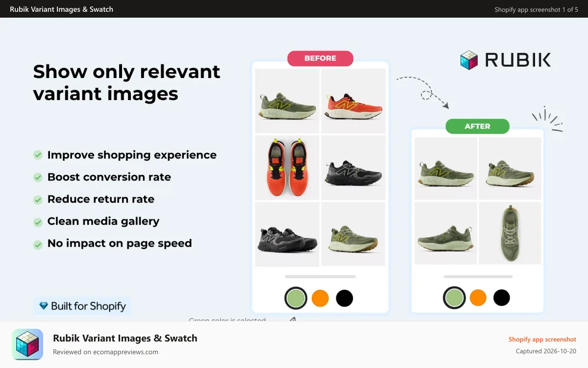Viewport: 588px width, 368px height.
Task: Click the No impact on page speed text
Action: point(120,243)
